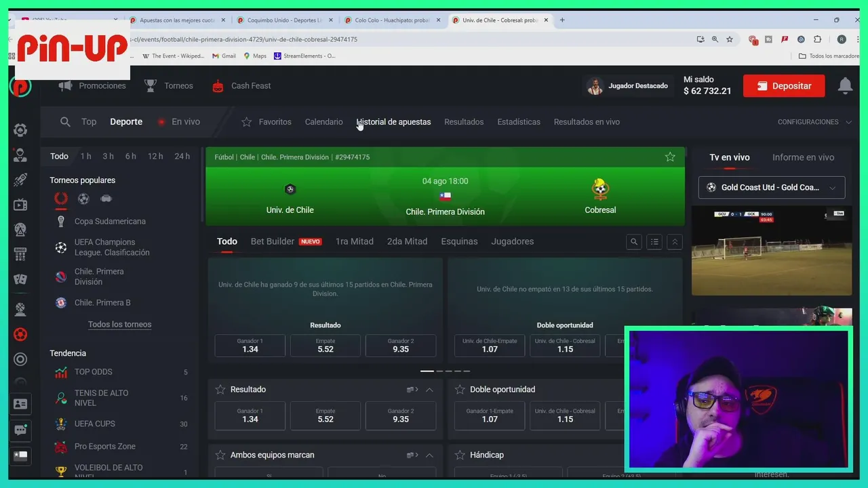
Task: Open the Chile flag language selector
Action: (20, 455)
